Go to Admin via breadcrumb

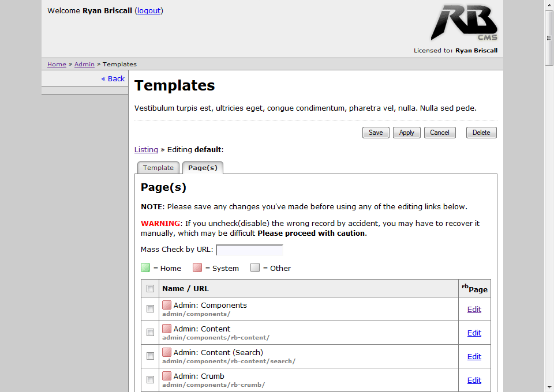84,64
